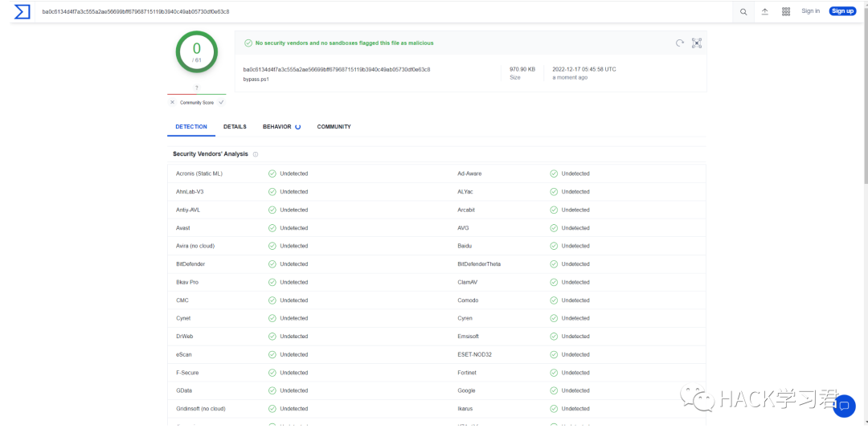This screenshot has height=437, width=868.
Task: Select Undetected result for Gridinsoft
Action: tap(294, 409)
